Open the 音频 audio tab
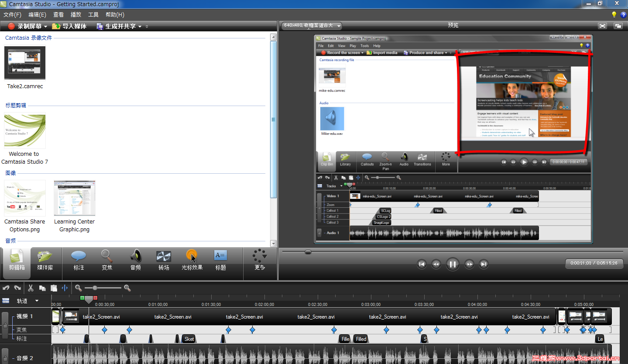Screen dimensions: 628x364 pyautogui.click(x=136, y=261)
